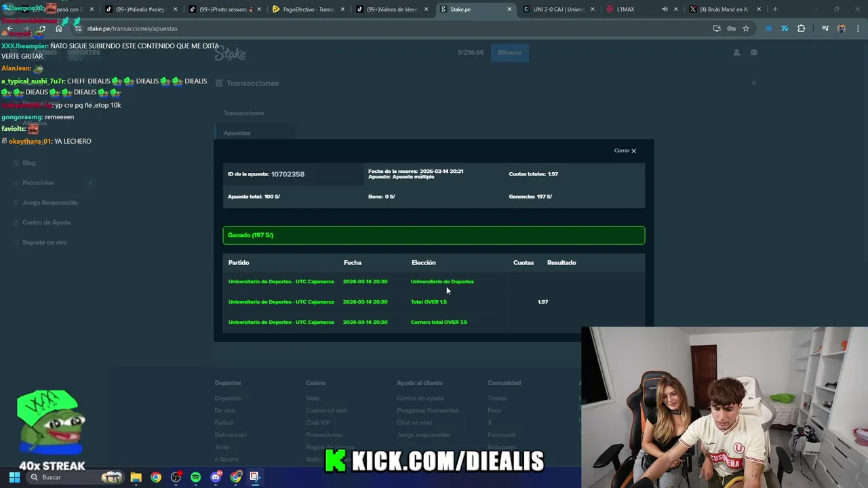Bookmark this page with the star icon
868x488 pixels.
point(746,28)
